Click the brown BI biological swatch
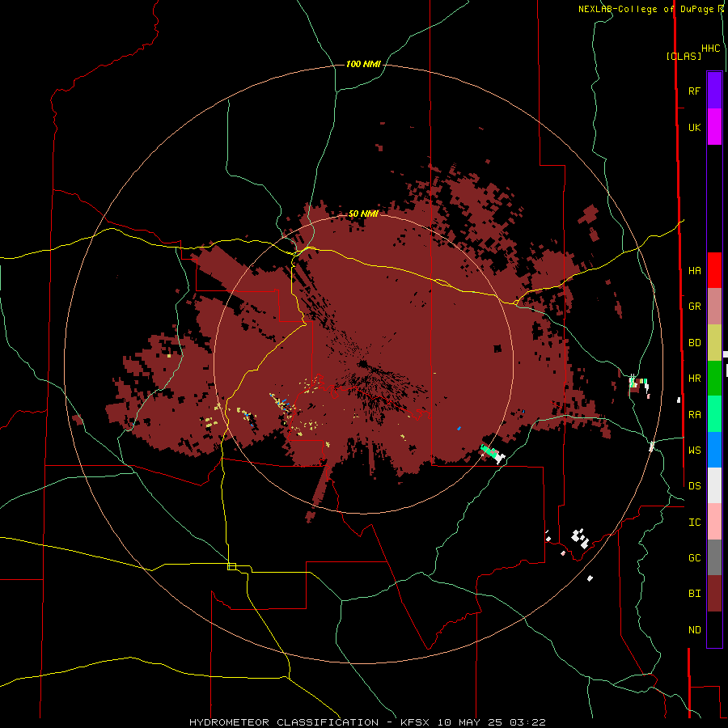The height and width of the screenshot is (728, 728). click(714, 594)
